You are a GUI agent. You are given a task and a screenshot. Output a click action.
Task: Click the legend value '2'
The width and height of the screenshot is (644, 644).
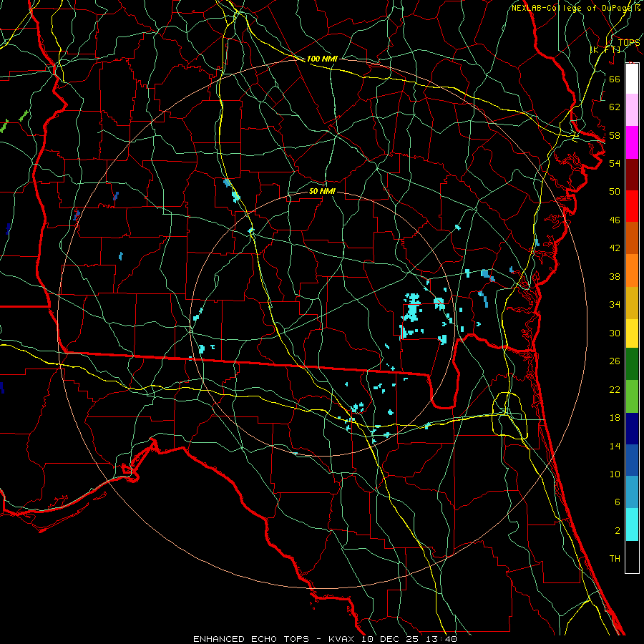pos(618,531)
